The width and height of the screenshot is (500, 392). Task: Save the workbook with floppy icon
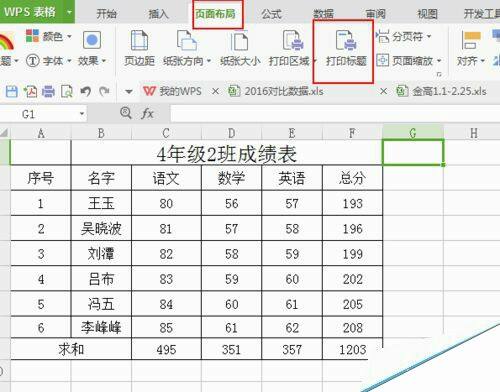pyautogui.click(x=12, y=91)
